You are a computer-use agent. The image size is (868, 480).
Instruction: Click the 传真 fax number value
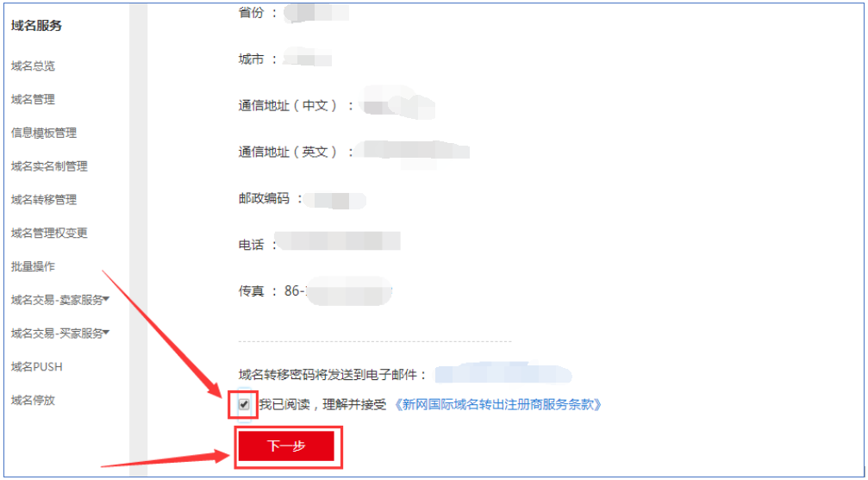coord(338,291)
